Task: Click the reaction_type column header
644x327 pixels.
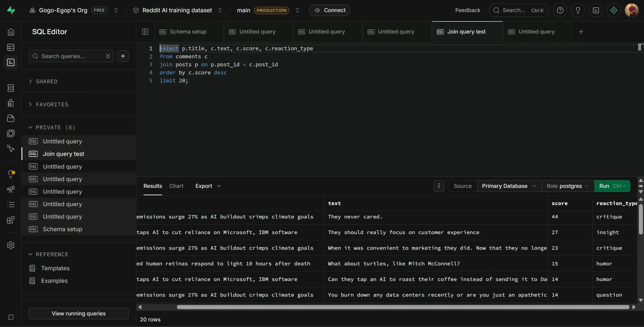Action: (615, 203)
